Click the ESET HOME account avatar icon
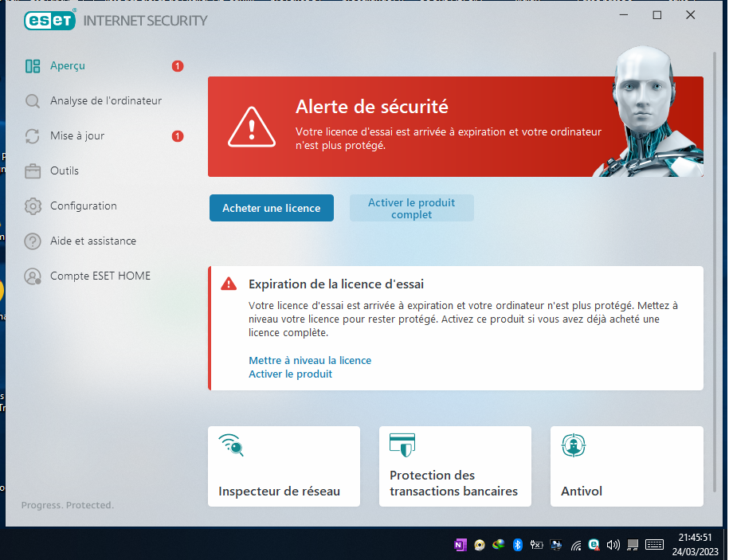The image size is (729, 560). click(x=33, y=276)
